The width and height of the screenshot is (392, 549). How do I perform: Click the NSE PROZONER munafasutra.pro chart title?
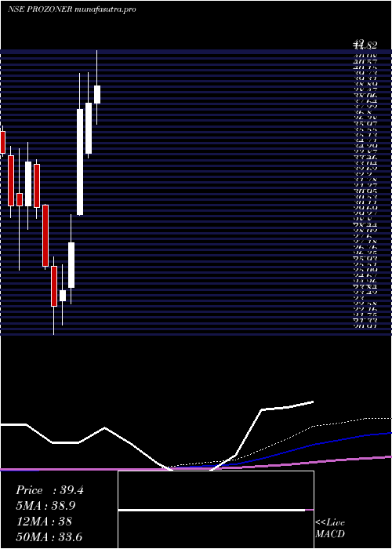72,9
